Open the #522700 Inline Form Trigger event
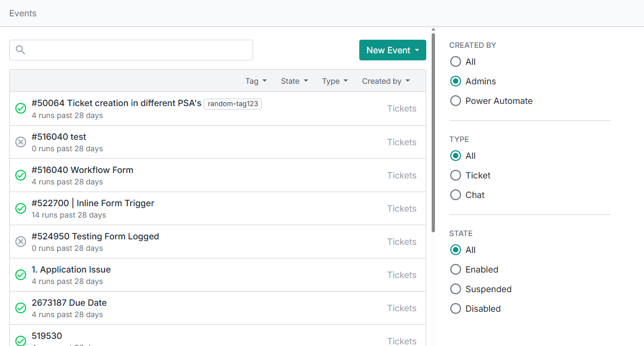 point(93,203)
